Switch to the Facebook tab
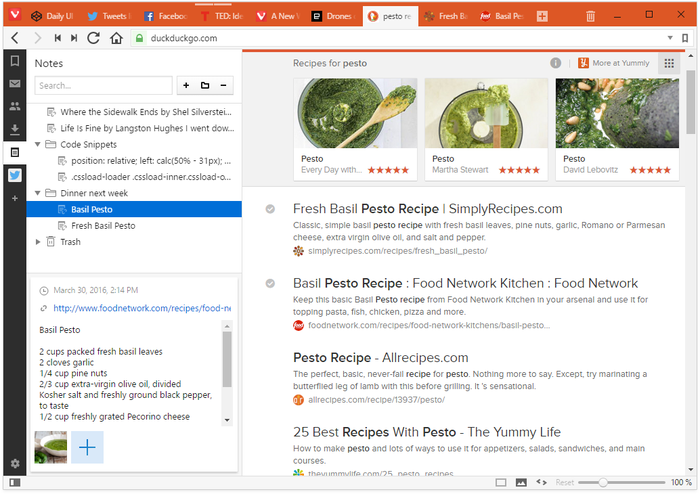Screen dimensions: 700x494 [x=166, y=17]
